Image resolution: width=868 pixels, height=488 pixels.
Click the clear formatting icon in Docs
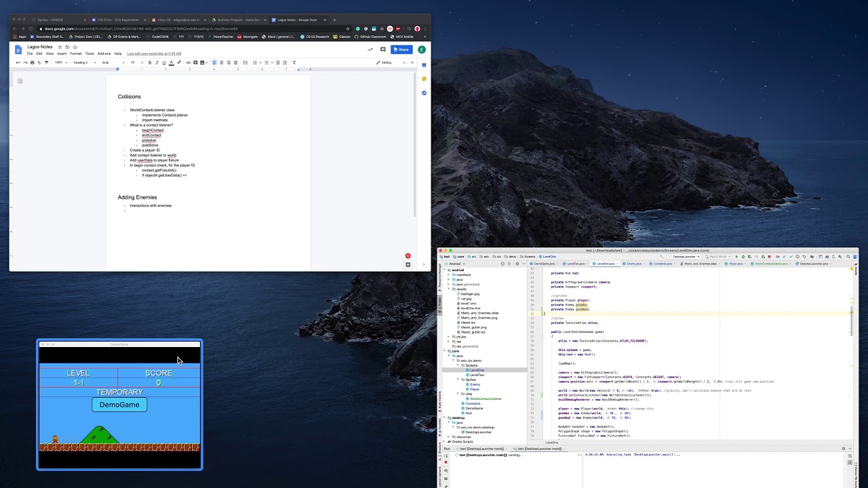coord(294,62)
